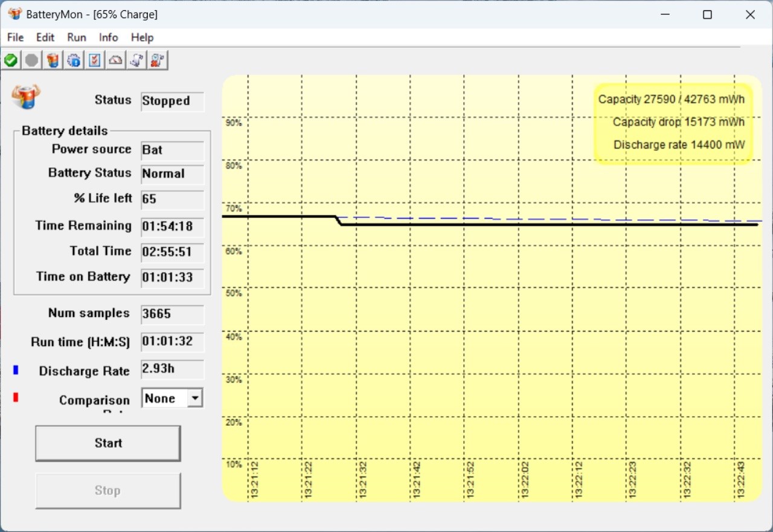Expand the Comparison Rate dropdown set to None
This screenshot has height=532, width=773.
click(194, 399)
